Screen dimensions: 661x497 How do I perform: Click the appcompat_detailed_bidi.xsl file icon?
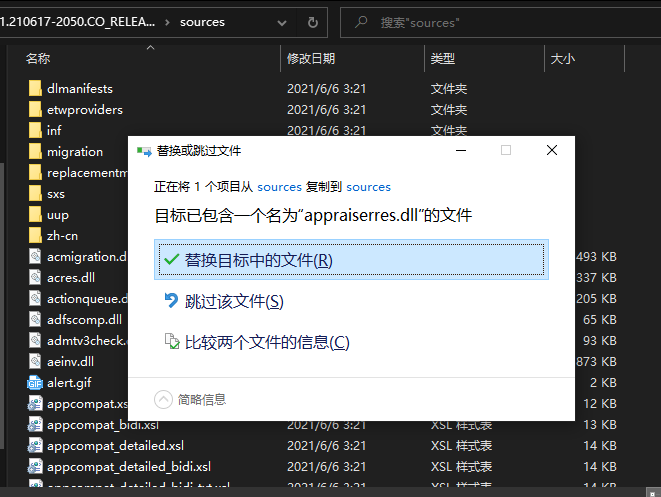[35, 467]
